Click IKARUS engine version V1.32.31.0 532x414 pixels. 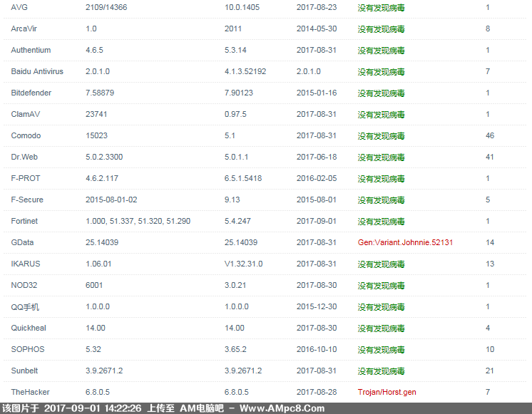(x=244, y=264)
